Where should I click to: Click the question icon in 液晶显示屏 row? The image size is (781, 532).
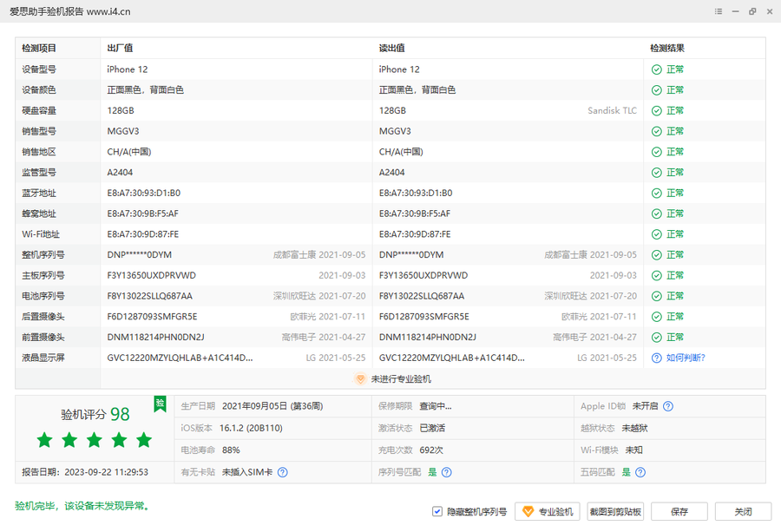(x=657, y=358)
